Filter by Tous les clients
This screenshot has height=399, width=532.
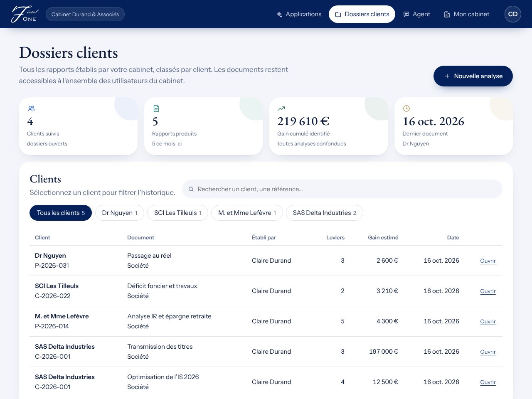pyautogui.click(x=61, y=213)
